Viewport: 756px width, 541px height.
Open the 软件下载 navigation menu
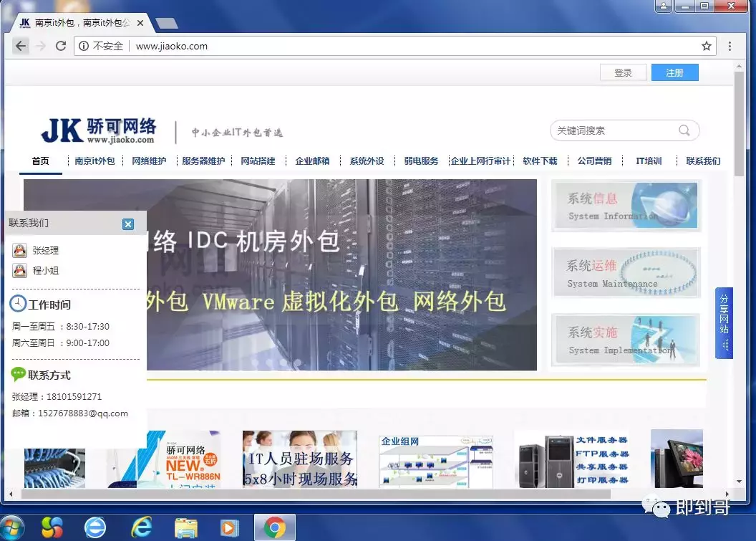[x=540, y=161]
